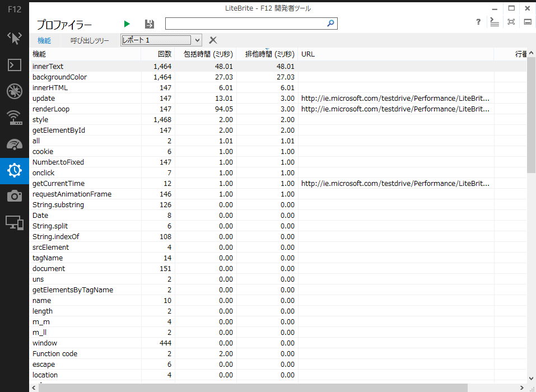
Task: Click the horizontal scrollbar left arrow
Action: (34, 388)
